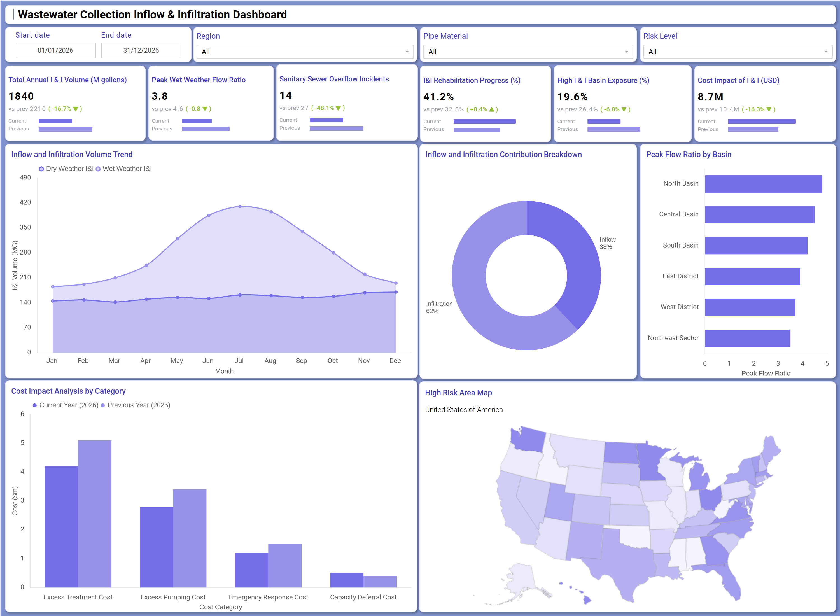Click the Current progress bar in Rehabilitation Progress card
Image resolution: width=840 pixels, height=616 pixels.
pyautogui.click(x=484, y=122)
